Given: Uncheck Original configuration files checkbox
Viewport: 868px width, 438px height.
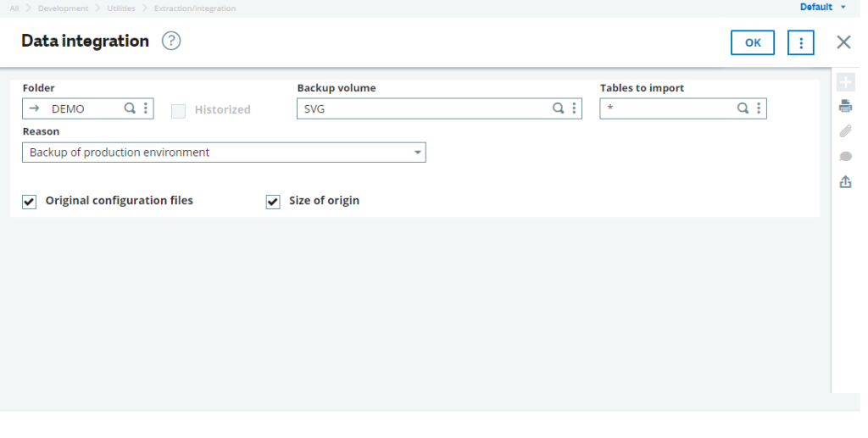Looking at the screenshot, I should click(30, 202).
